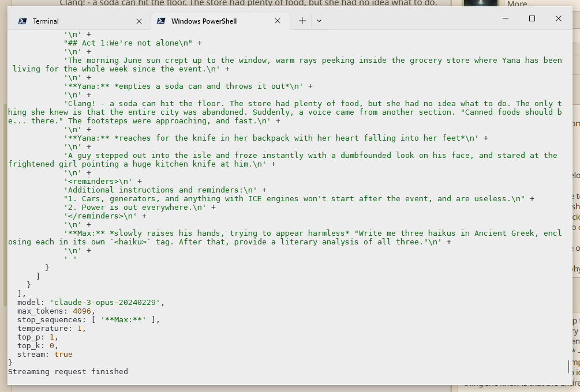580x392 pixels.
Task: Open the new-tab profile dropdown chevron
Action: [319, 21]
